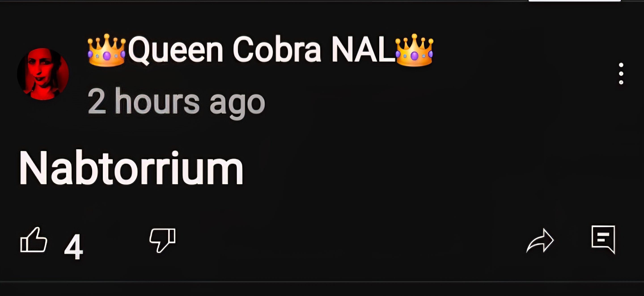Open the three-dot options menu
644x296 pixels.
(x=621, y=74)
